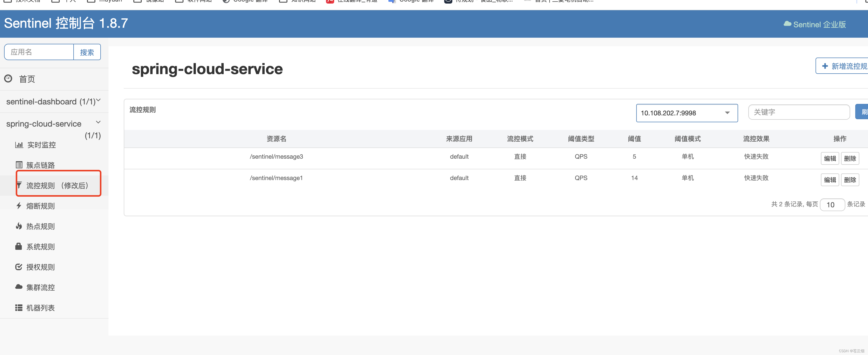Click the 阈值模式 column header
Screen dimensions: 868x355
click(687, 139)
